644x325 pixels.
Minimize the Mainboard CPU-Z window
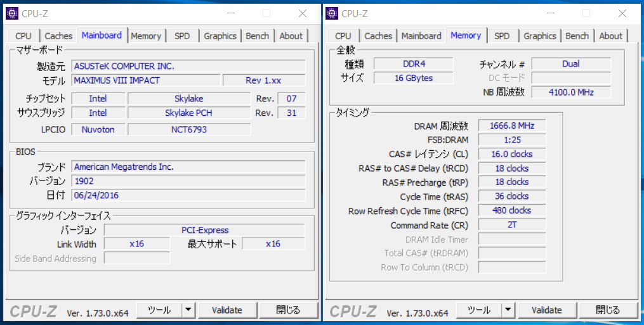click(231, 13)
